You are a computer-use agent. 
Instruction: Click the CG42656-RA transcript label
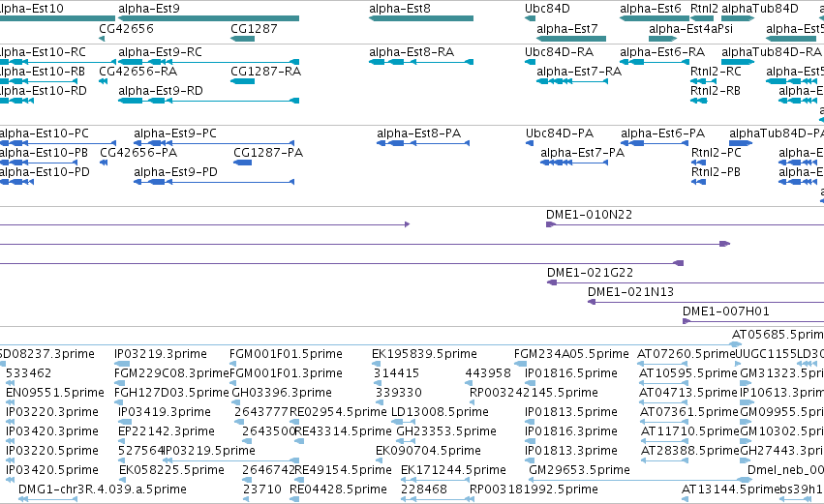pos(137,72)
